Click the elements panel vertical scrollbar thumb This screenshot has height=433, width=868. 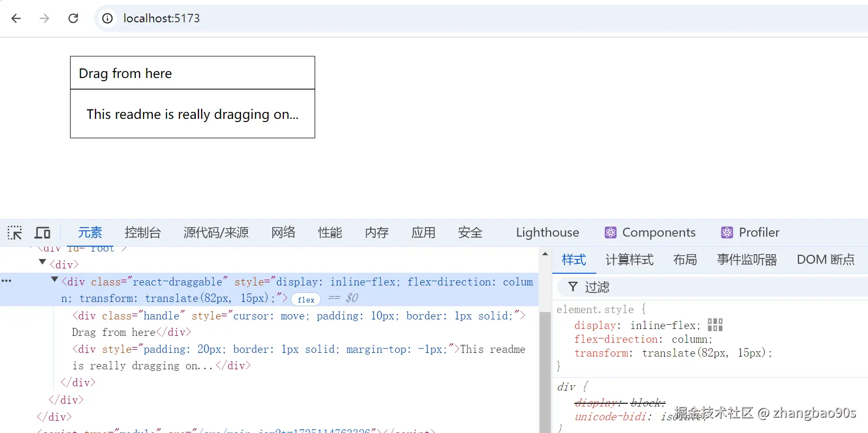tap(545, 371)
